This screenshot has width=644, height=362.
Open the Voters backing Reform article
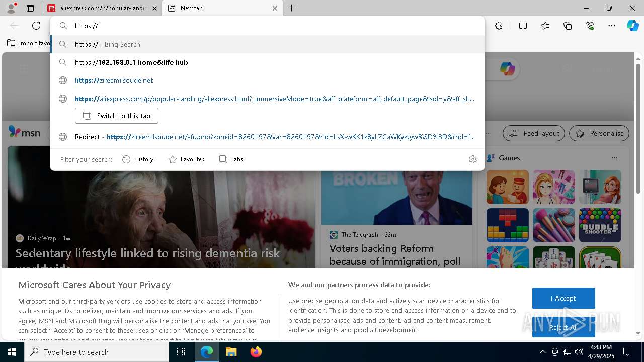tap(395, 255)
